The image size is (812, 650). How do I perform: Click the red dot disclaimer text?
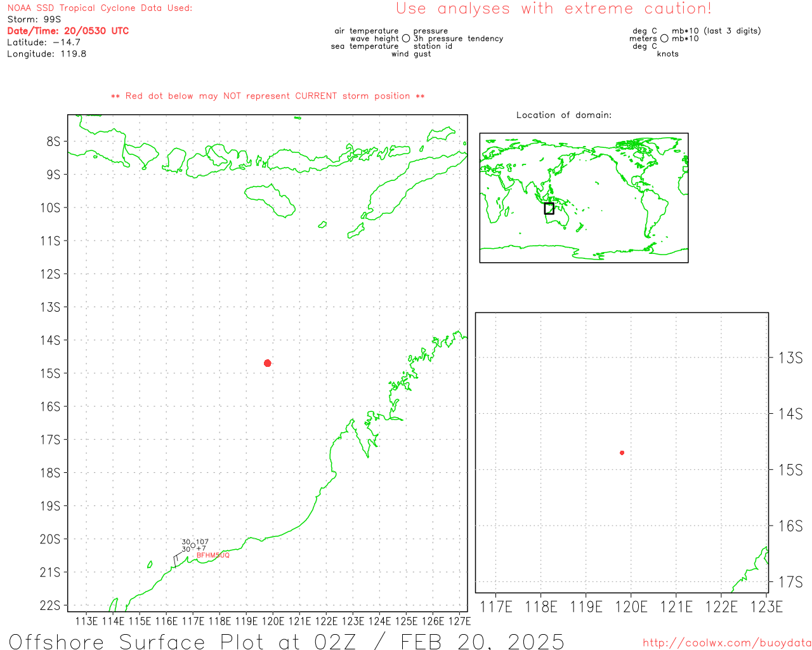click(268, 96)
